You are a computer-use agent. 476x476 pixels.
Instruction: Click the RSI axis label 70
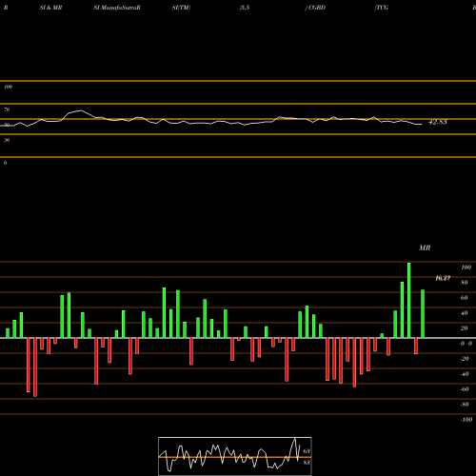click(7, 109)
